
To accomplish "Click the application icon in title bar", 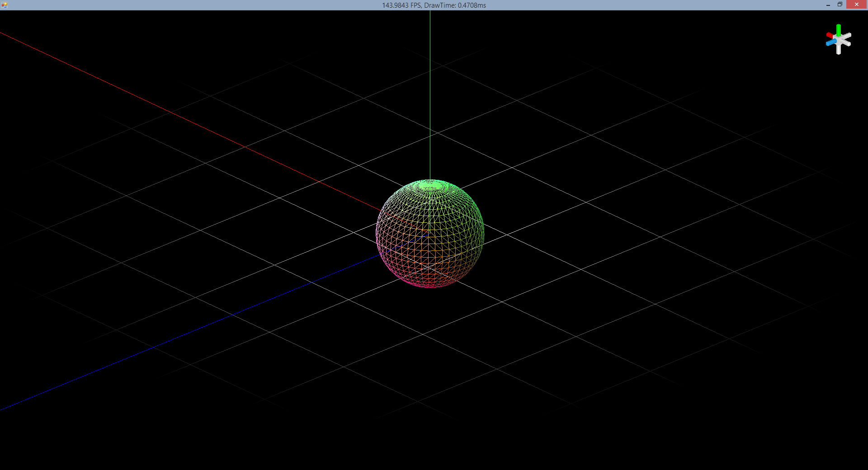I will [x=5, y=5].
